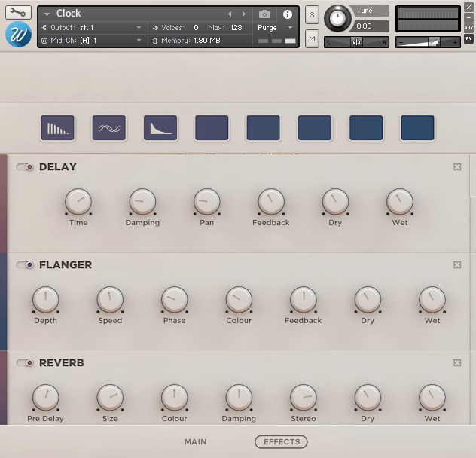Switch to the MAIN tab

point(195,442)
